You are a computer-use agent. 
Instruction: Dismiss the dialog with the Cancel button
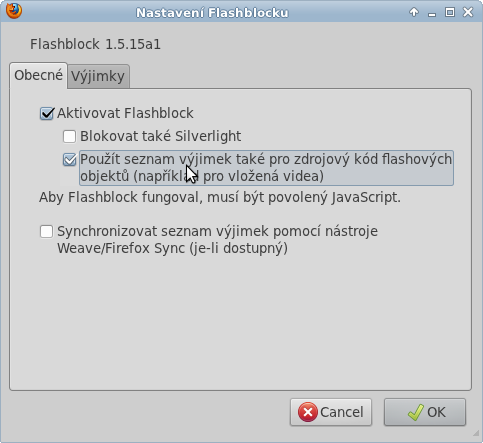tap(331, 412)
